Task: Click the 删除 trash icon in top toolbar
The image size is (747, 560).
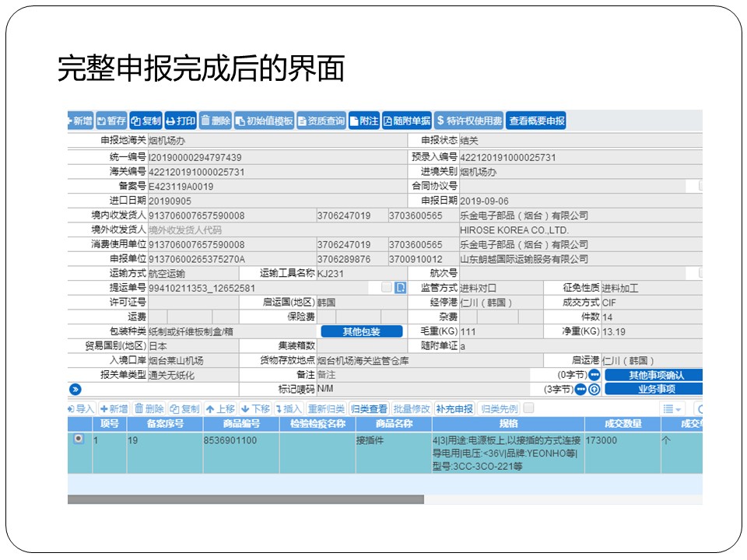Action: coord(216,121)
